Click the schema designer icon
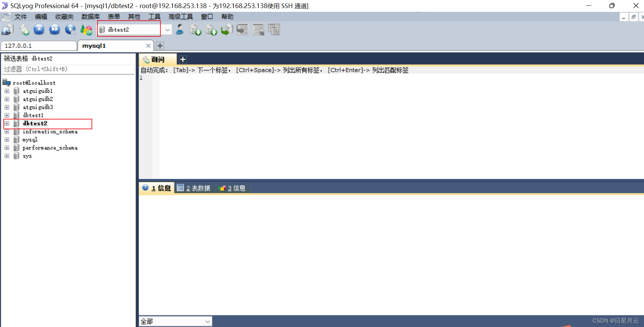Screen dimensions: 644x327 point(274,30)
